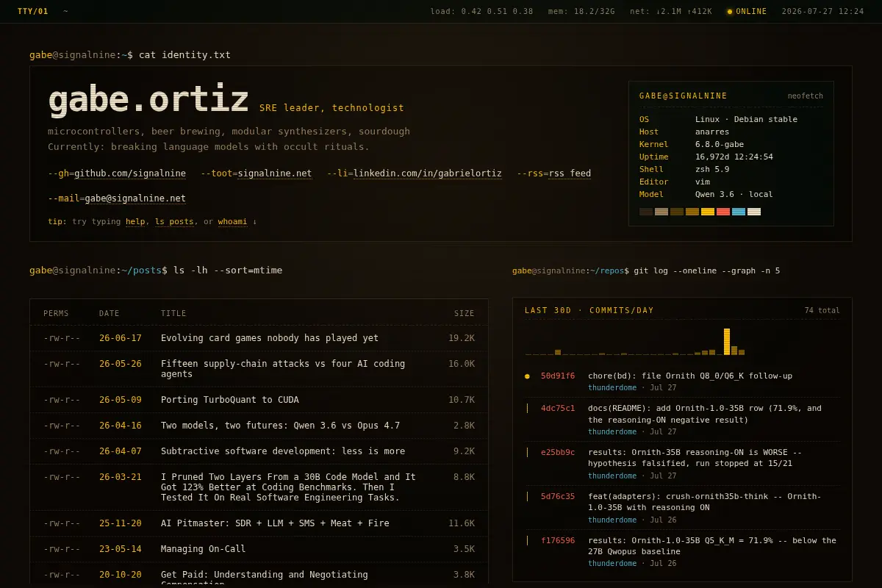882x588 pixels.
Task: Click the 'ls posts' command in tip
Action: point(174,221)
